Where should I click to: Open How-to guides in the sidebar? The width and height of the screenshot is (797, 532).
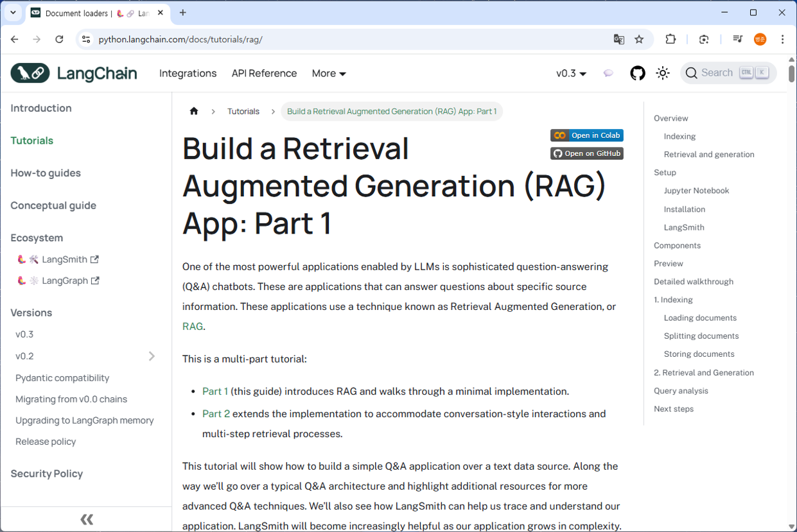46,173
